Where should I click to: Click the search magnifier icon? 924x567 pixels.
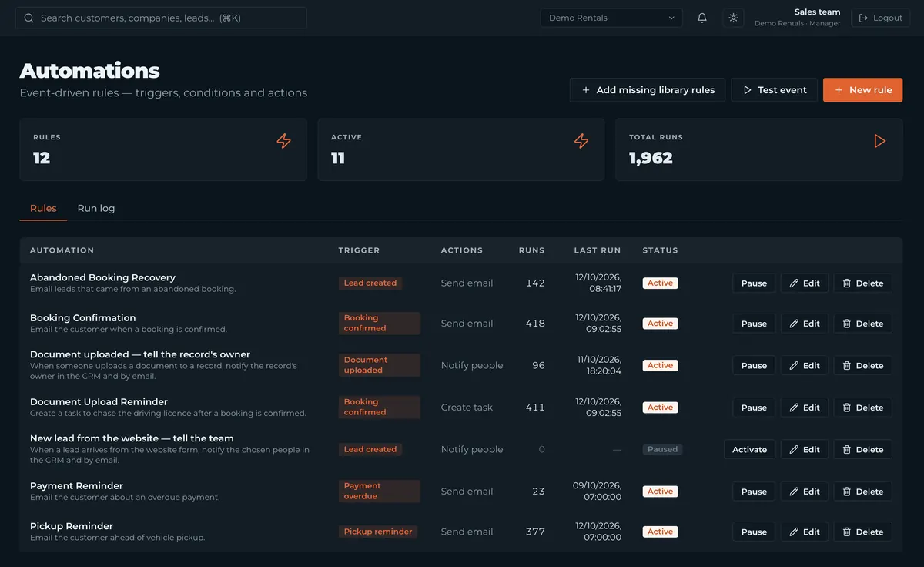[29, 18]
